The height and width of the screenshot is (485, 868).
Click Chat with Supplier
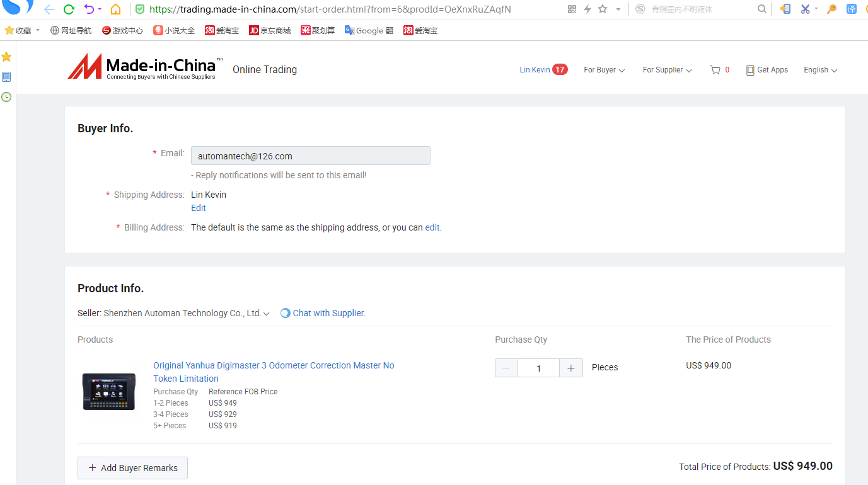(x=323, y=313)
